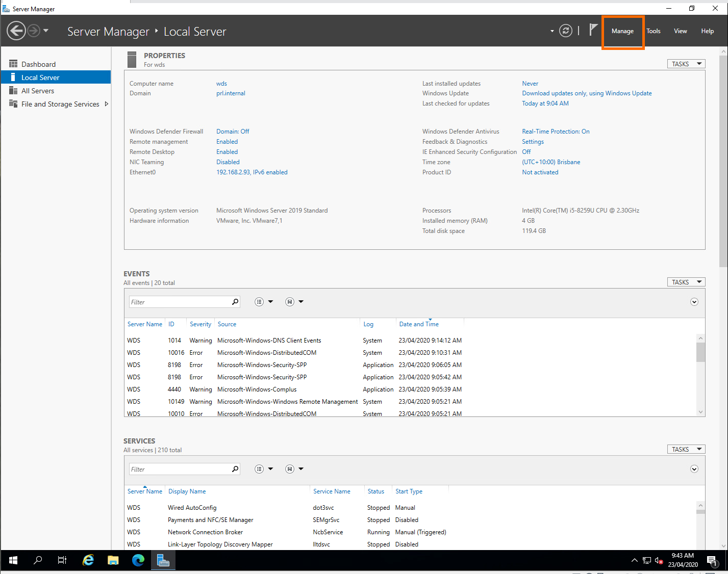Click Not activated Product ID link
Screen dimensions: 728x574
point(540,172)
